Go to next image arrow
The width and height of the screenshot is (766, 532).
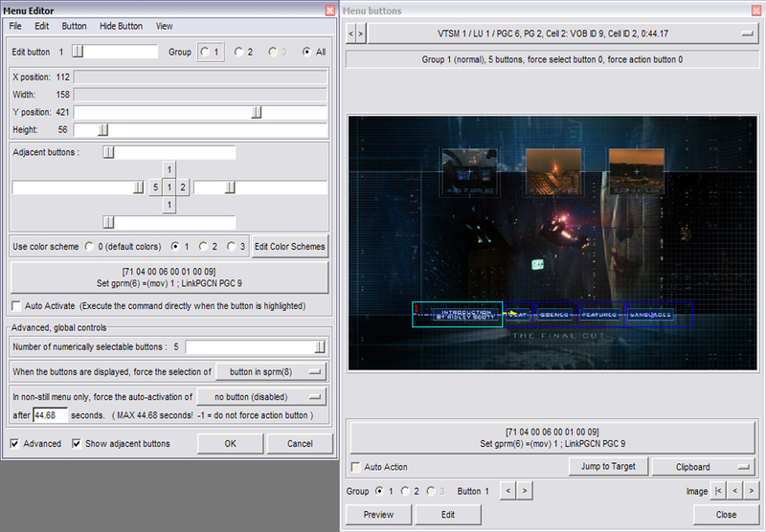pos(752,491)
